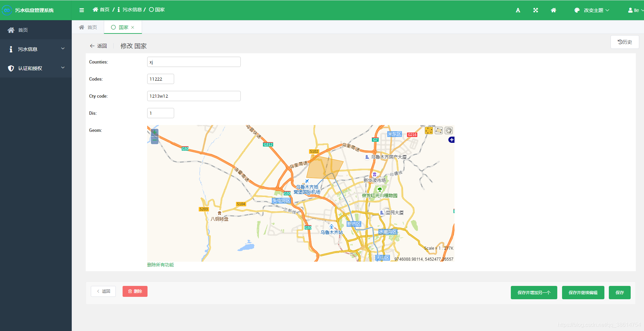Expand the 认证和授权 sidebar menu
This screenshot has height=331, width=644.
[x=36, y=68]
